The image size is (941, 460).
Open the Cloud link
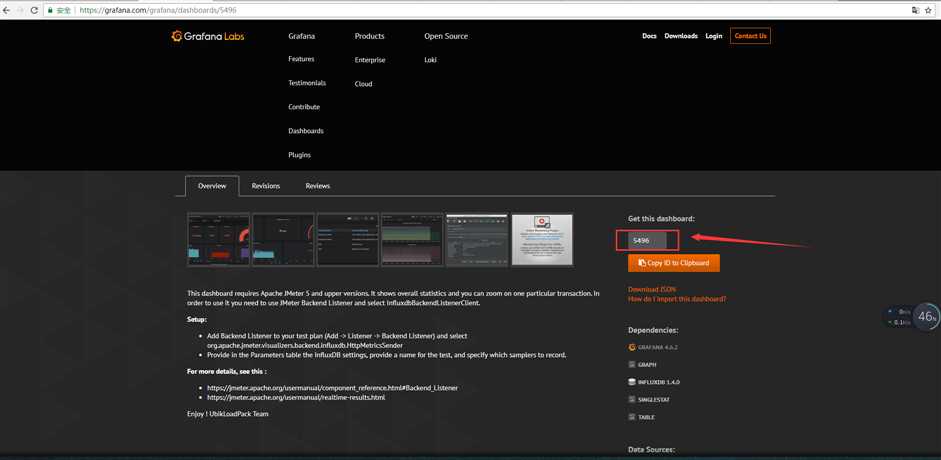363,84
